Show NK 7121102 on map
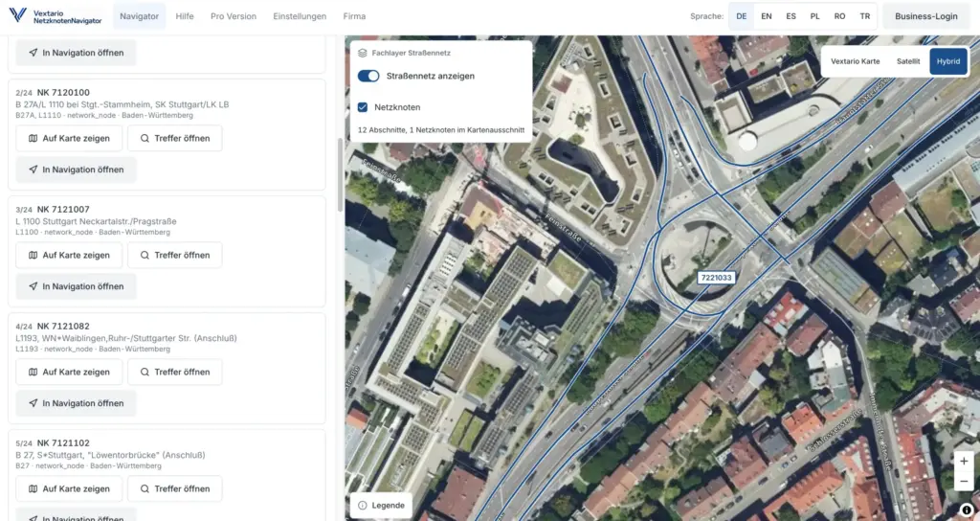The image size is (980, 521). point(69,489)
